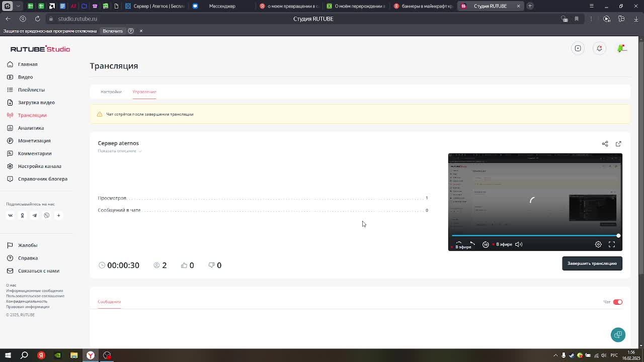Open Комментарии section
Image resolution: width=644 pixels, height=362 pixels.
[x=29, y=153]
